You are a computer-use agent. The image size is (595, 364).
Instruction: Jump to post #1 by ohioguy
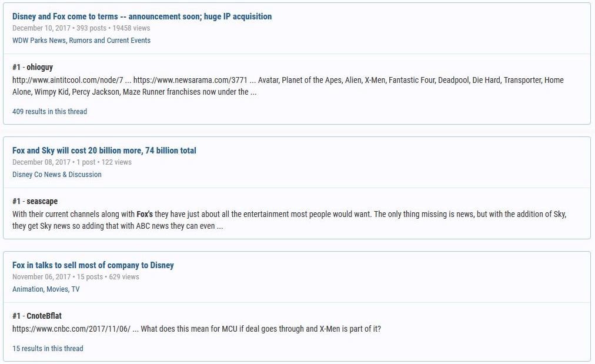pos(32,67)
